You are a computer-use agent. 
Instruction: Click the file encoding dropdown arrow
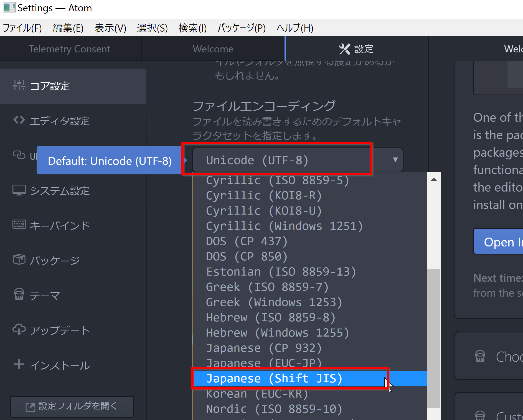tap(395, 160)
